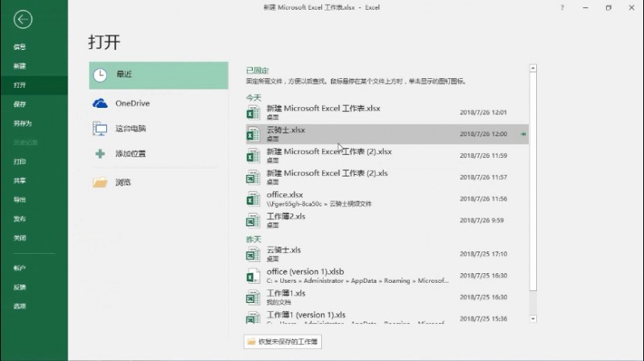
Task: Open the 发布 sidebar entry
Action: pyautogui.click(x=19, y=218)
